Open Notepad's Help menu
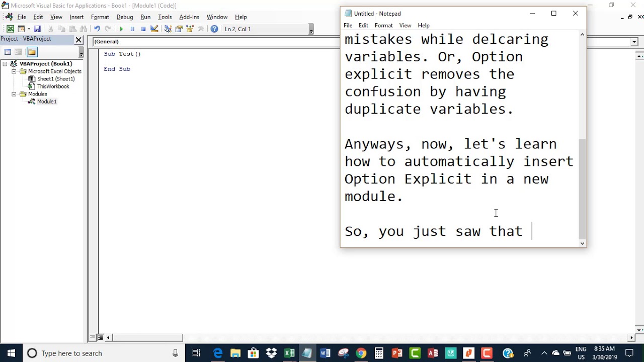The width and height of the screenshot is (644, 362). point(424,25)
